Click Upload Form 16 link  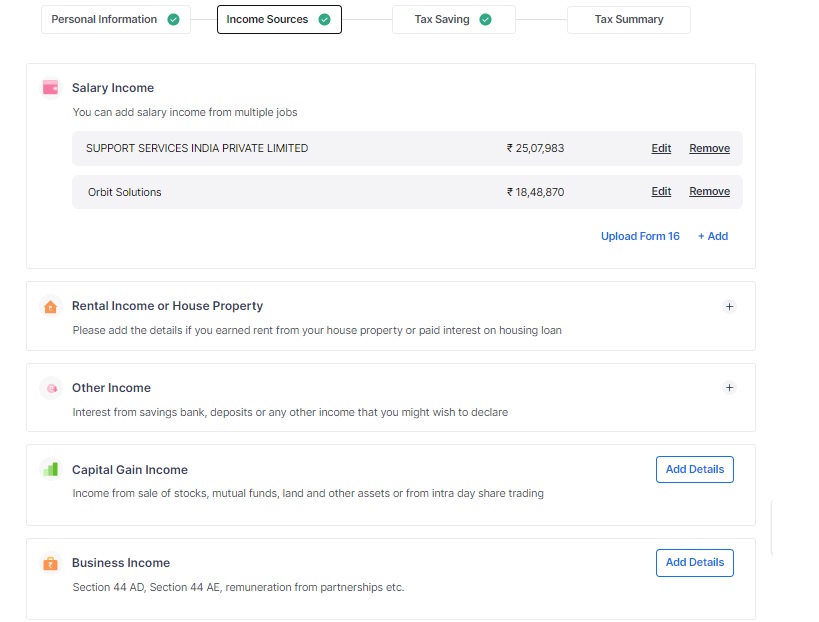(x=640, y=237)
